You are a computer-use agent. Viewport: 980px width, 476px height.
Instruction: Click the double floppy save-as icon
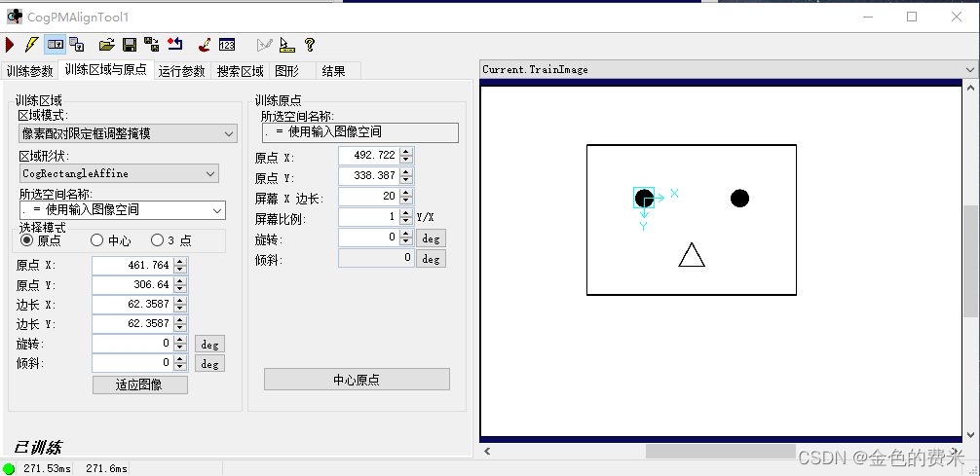pos(151,45)
